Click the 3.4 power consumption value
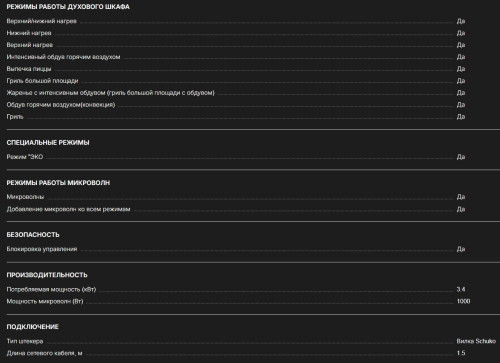 (x=461, y=289)
